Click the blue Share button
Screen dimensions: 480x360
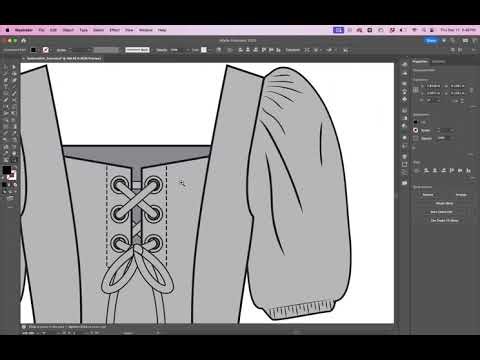point(431,41)
